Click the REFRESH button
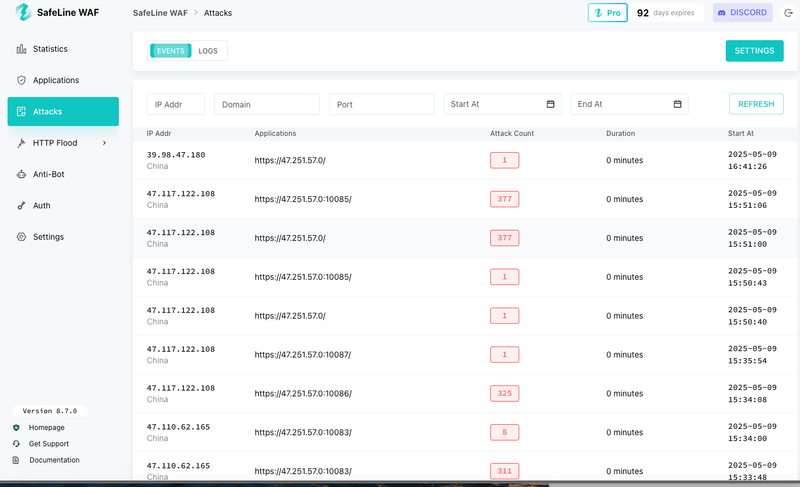Viewport: 800px width, 487px height. [x=756, y=104]
